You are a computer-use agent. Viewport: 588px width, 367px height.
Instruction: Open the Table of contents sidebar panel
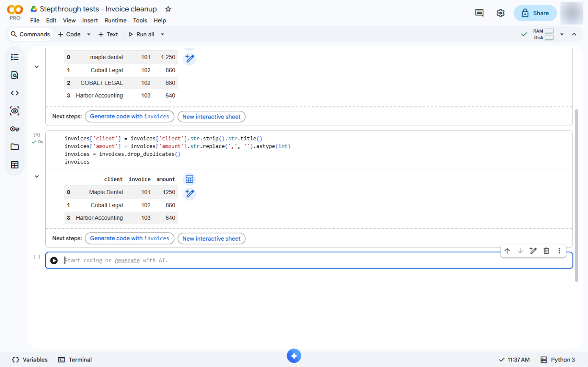click(x=15, y=57)
